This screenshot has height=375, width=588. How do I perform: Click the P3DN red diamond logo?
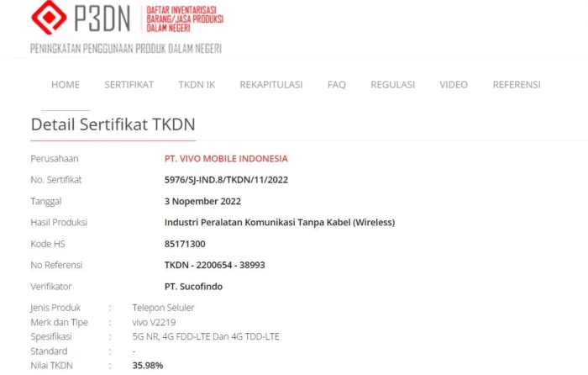(x=49, y=18)
